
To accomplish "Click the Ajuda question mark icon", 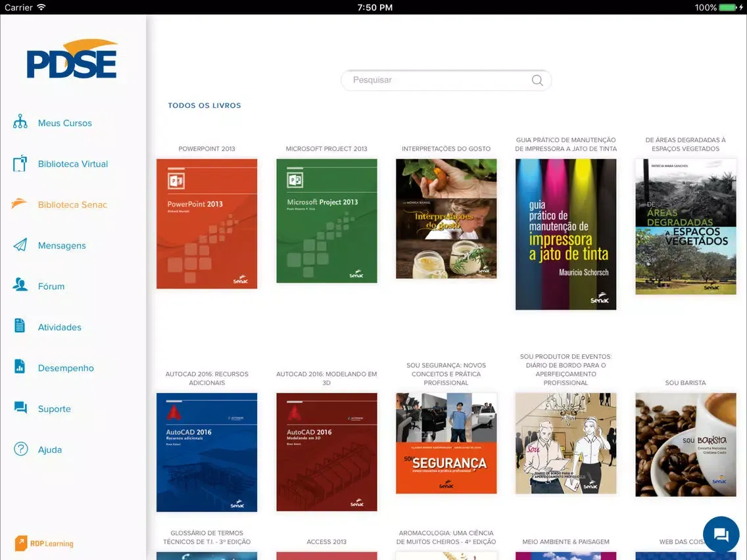I will [x=20, y=449].
